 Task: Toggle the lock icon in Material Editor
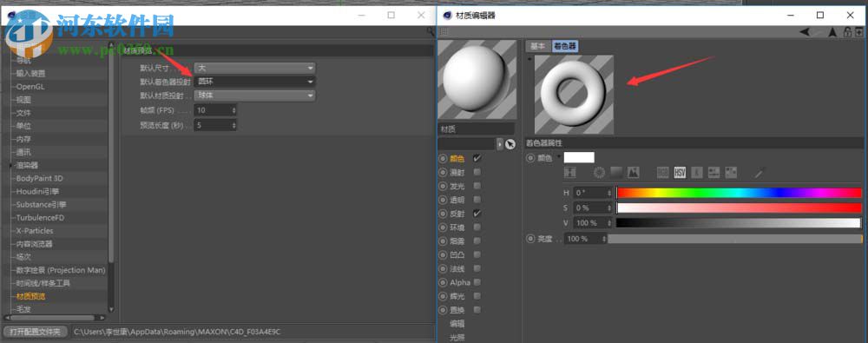click(847, 32)
